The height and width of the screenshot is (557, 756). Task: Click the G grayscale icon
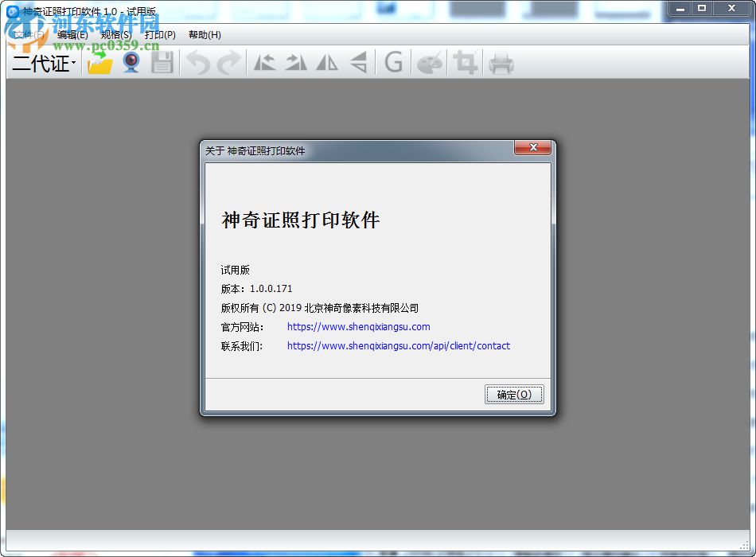pos(393,62)
